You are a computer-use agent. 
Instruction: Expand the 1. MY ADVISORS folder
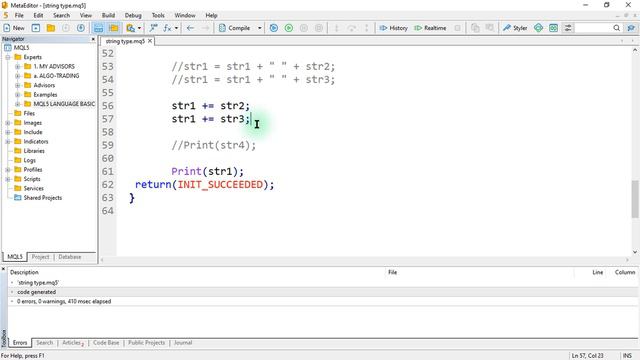pos(18,66)
